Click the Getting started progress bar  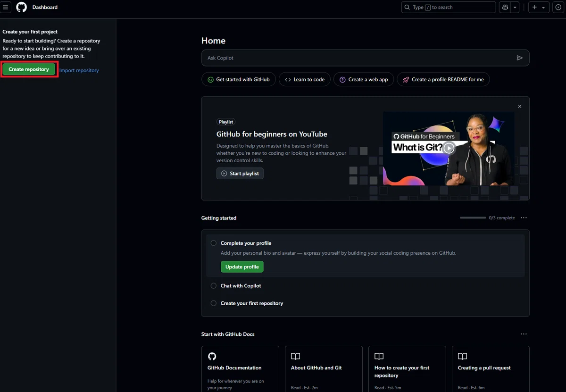[x=473, y=218]
